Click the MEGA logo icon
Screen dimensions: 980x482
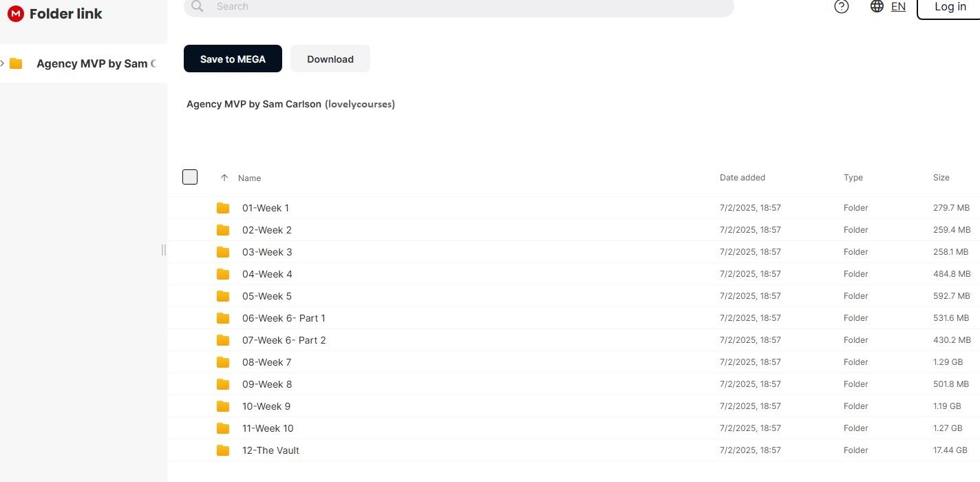15,14
